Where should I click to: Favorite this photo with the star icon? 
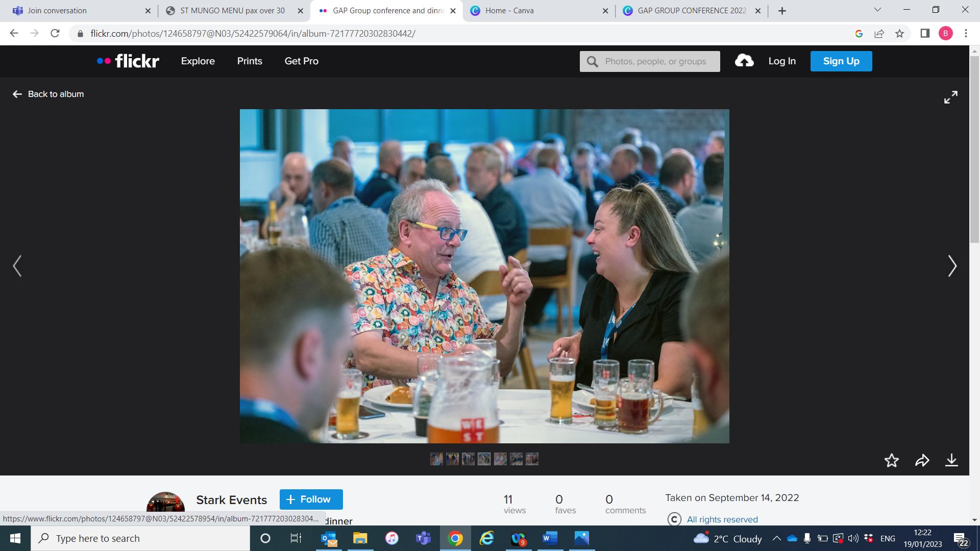pos(891,460)
